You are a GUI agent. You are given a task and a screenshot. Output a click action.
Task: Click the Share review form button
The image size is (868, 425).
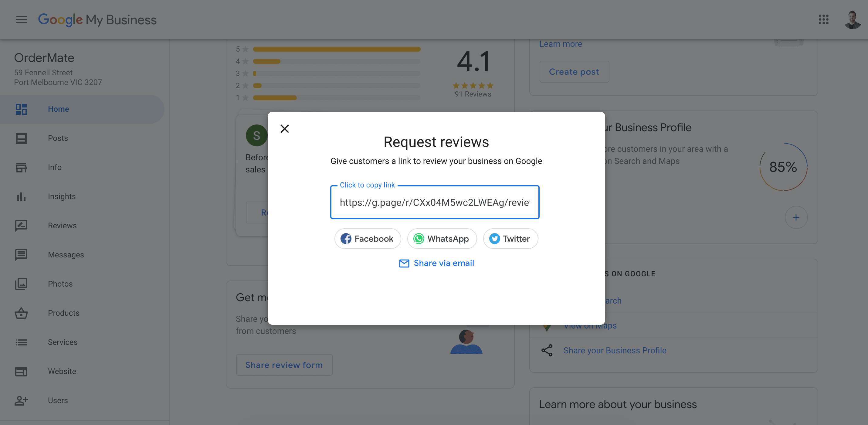click(284, 365)
